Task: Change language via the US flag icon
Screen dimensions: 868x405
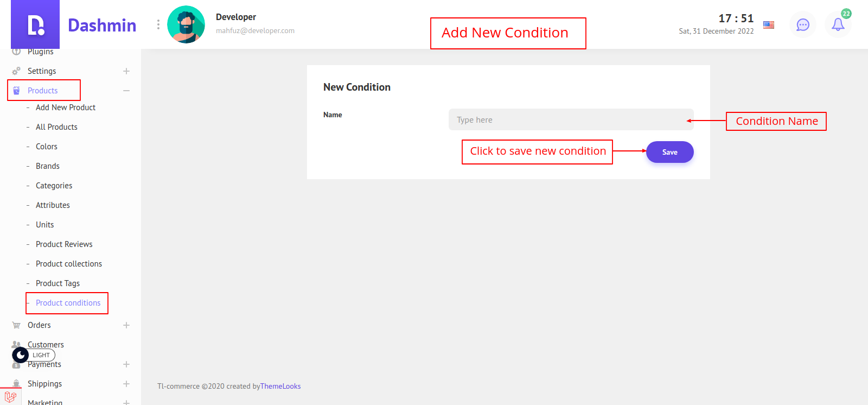Action: click(769, 25)
